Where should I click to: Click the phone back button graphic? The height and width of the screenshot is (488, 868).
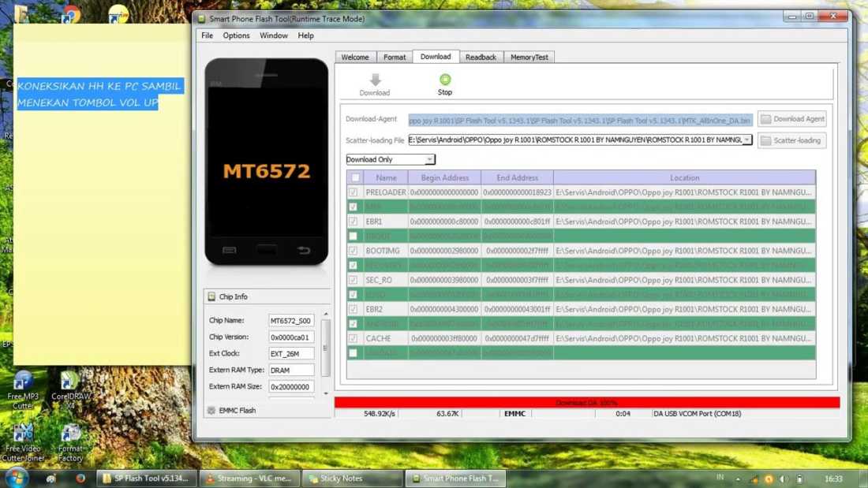pos(303,250)
